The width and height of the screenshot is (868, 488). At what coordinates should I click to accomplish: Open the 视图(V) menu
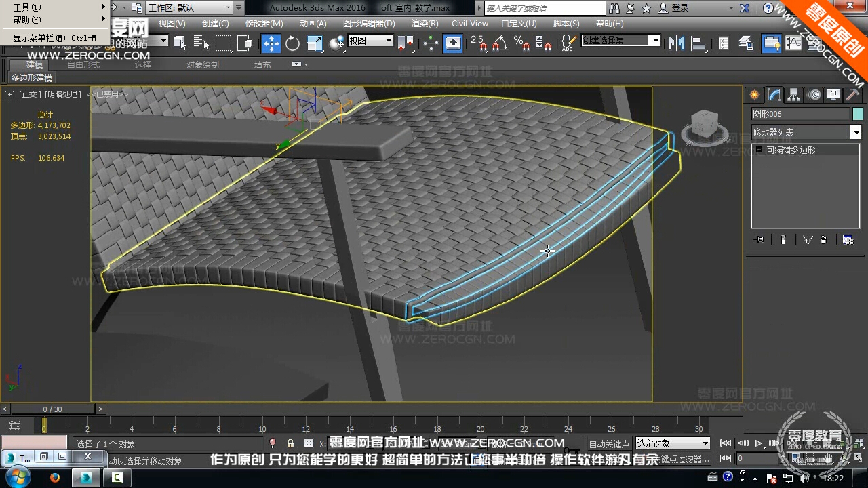(172, 23)
